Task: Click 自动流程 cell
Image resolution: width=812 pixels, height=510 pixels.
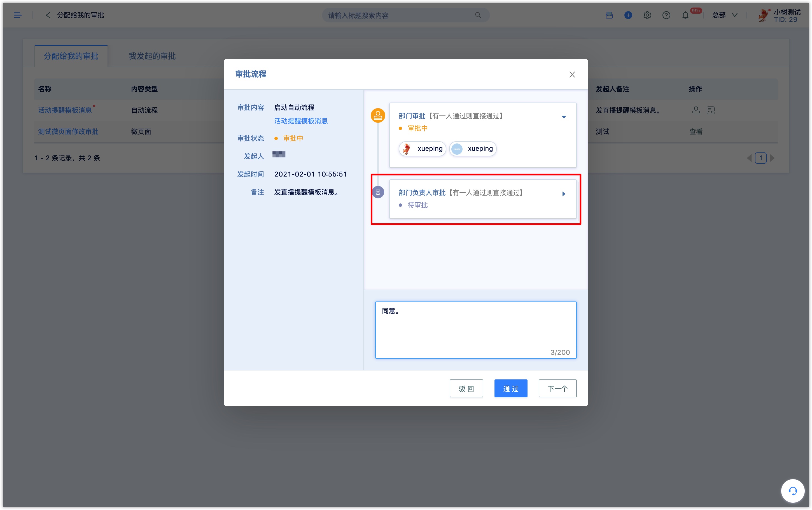Action: 144,110
